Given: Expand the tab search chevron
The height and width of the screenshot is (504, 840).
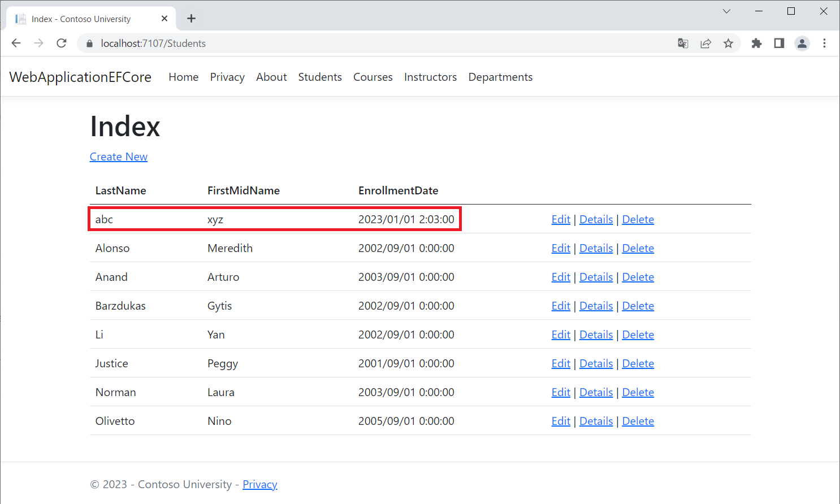Looking at the screenshot, I should tap(726, 11).
